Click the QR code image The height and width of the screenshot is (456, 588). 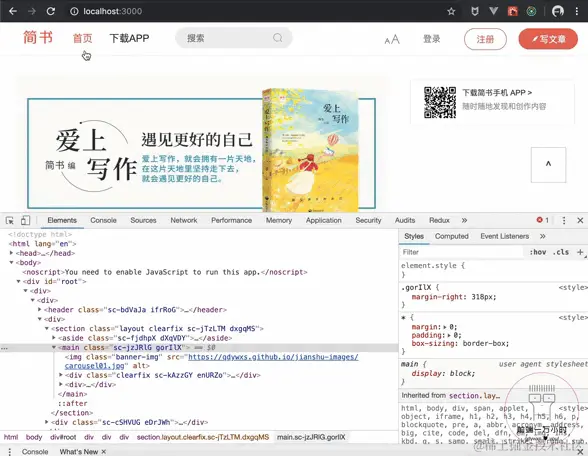pos(440,102)
